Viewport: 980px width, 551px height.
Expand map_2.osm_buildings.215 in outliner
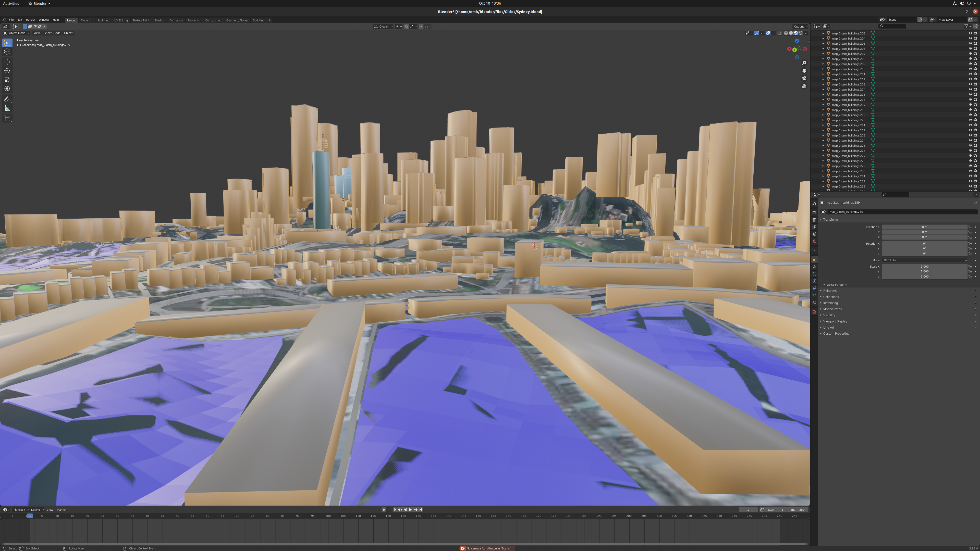pyautogui.click(x=823, y=95)
